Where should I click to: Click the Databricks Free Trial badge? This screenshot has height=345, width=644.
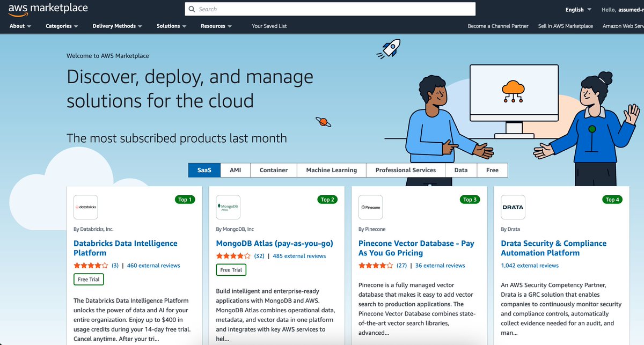click(x=89, y=280)
